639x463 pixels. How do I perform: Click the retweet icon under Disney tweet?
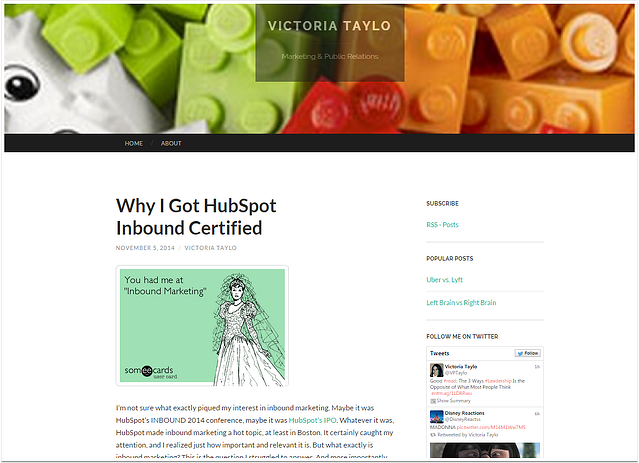tap(433, 435)
